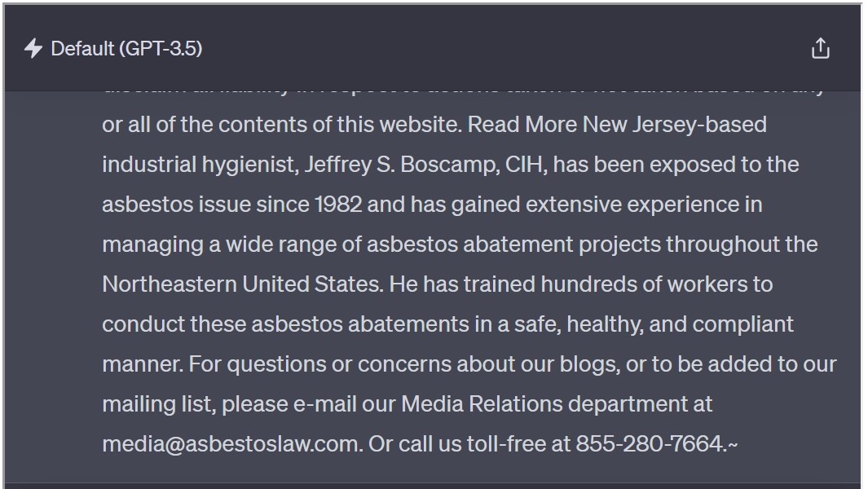Click the media@asbestoslaw.com email address
Screen dimensions: 868x489
pos(232,443)
